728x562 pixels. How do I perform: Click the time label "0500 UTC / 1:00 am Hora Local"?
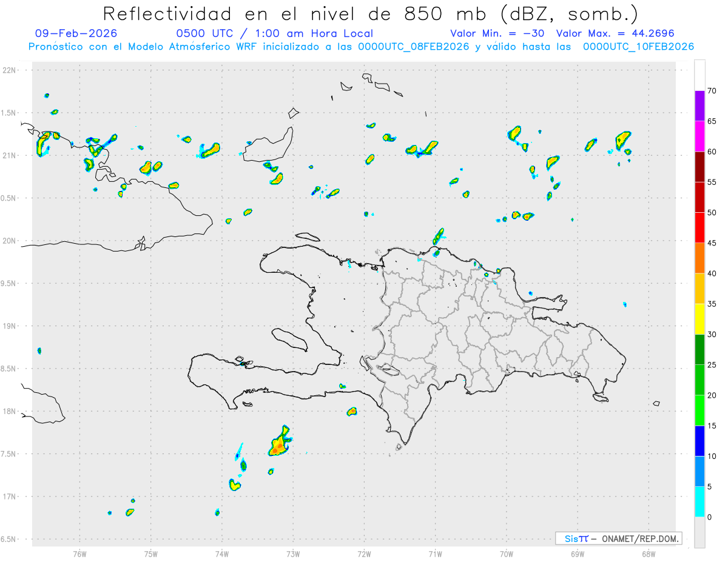274,33
